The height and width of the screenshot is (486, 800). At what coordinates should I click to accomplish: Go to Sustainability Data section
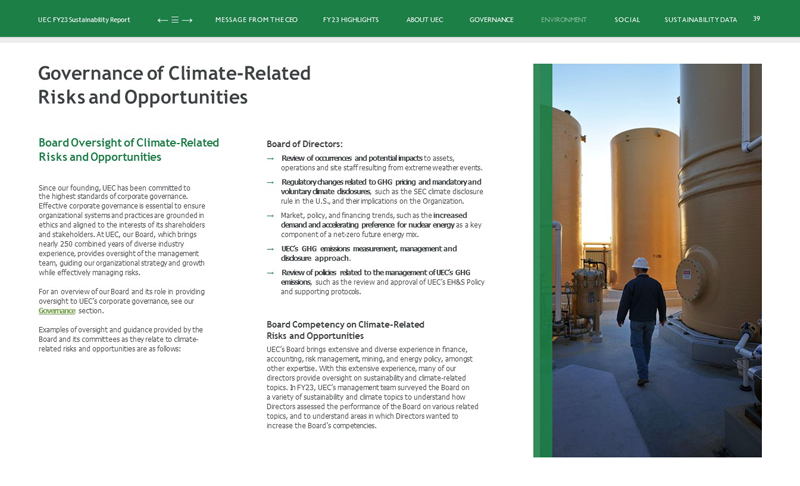pos(700,20)
